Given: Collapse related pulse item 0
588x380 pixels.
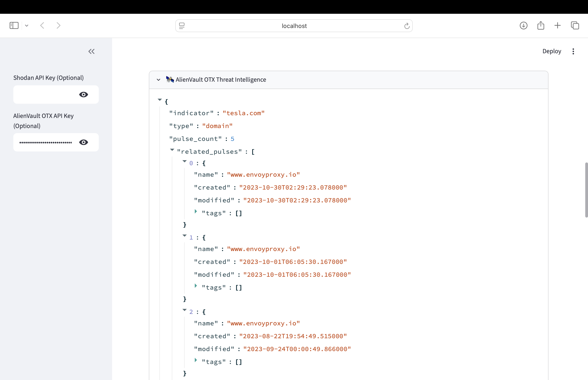Looking at the screenshot, I should click(184, 161).
